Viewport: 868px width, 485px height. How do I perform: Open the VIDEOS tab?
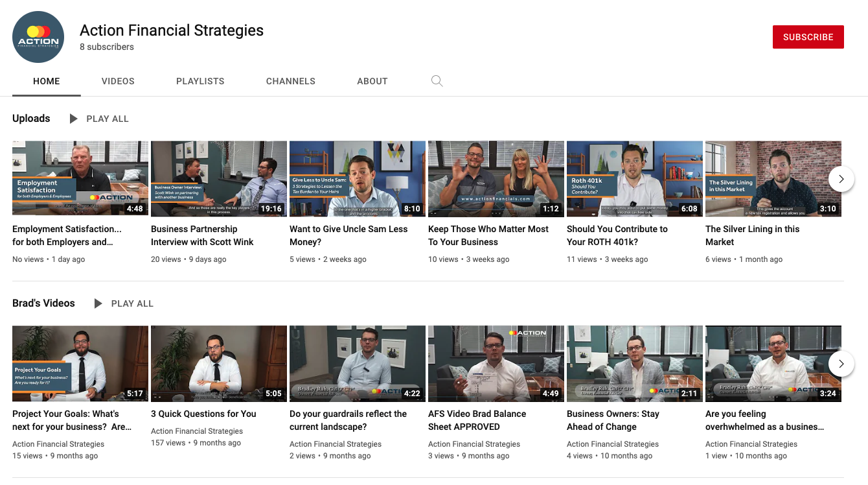point(118,81)
